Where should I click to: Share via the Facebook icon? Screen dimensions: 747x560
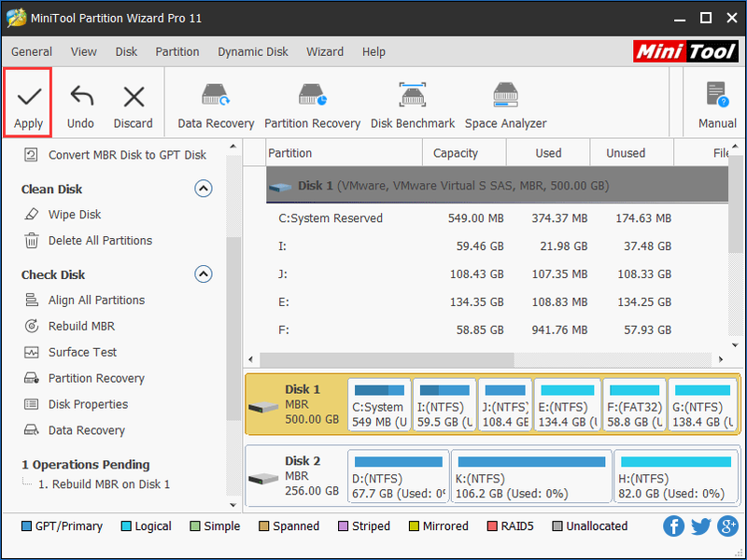673,526
